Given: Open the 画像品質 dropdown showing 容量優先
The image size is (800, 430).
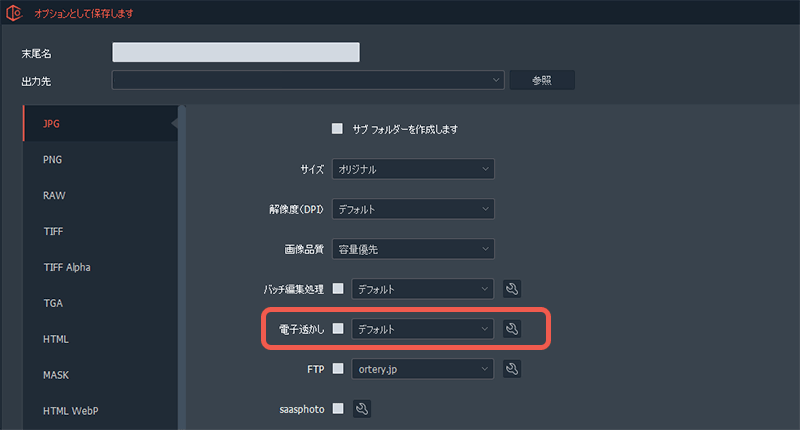Looking at the screenshot, I should pos(414,249).
